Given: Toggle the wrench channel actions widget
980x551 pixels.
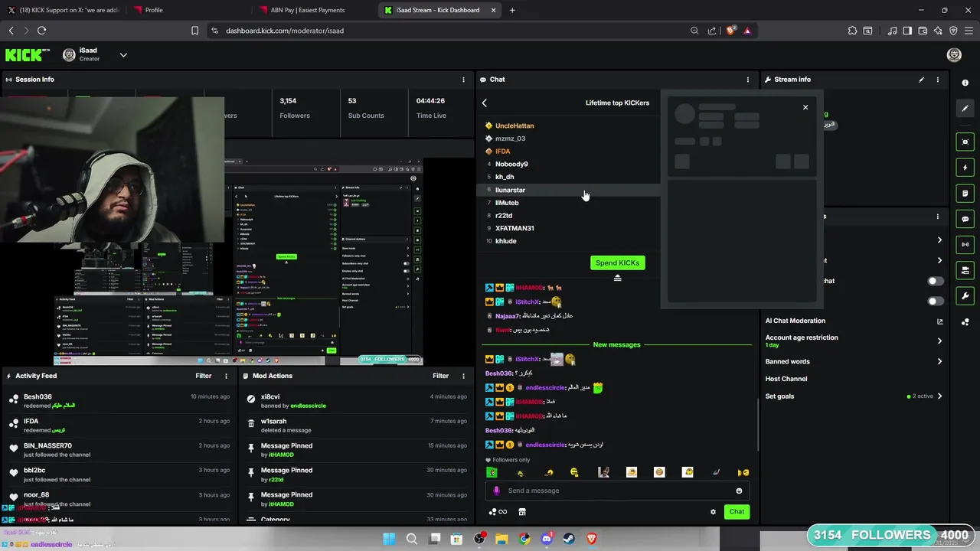Looking at the screenshot, I should (965, 296).
